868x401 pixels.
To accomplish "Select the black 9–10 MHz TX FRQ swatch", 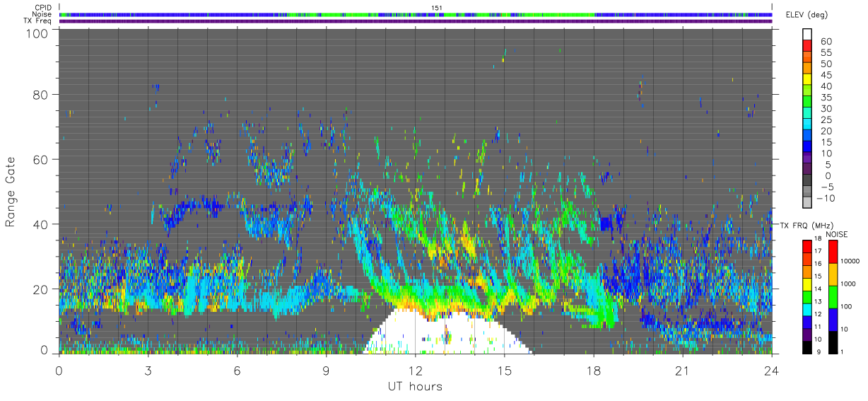I will pos(808,347).
